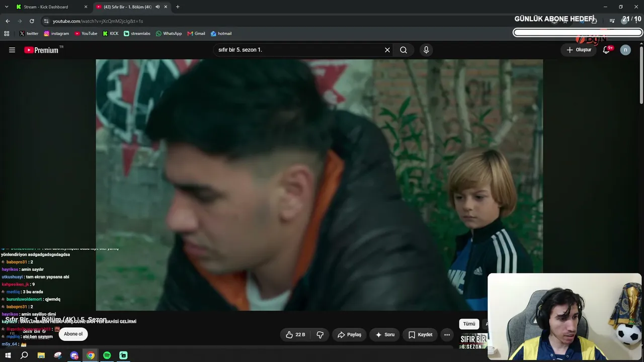Open the twitter bookmark
Image resolution: width=644 pixels, height=362 pixels.
29,34
